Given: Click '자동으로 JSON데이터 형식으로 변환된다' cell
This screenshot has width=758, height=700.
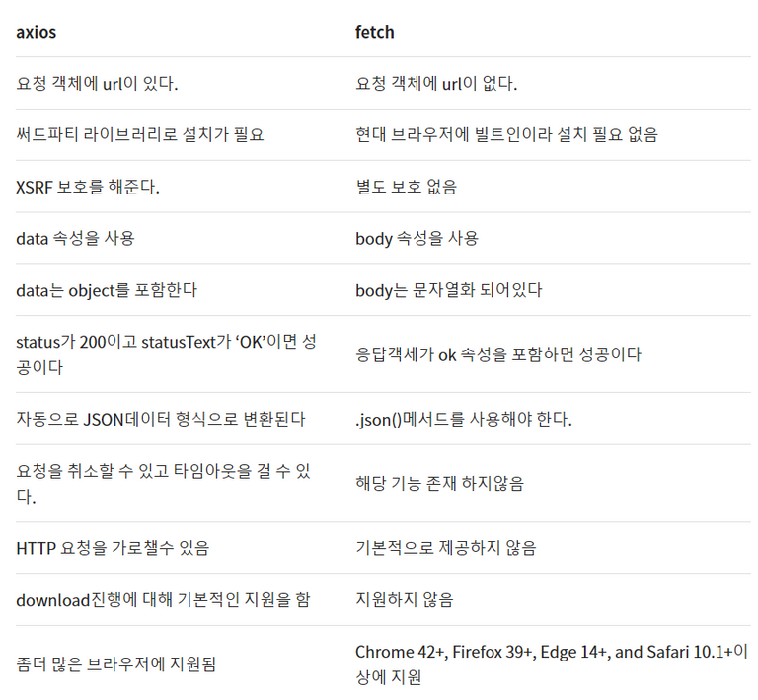Looking at the screenshot, I should click(x=161, y=420).
